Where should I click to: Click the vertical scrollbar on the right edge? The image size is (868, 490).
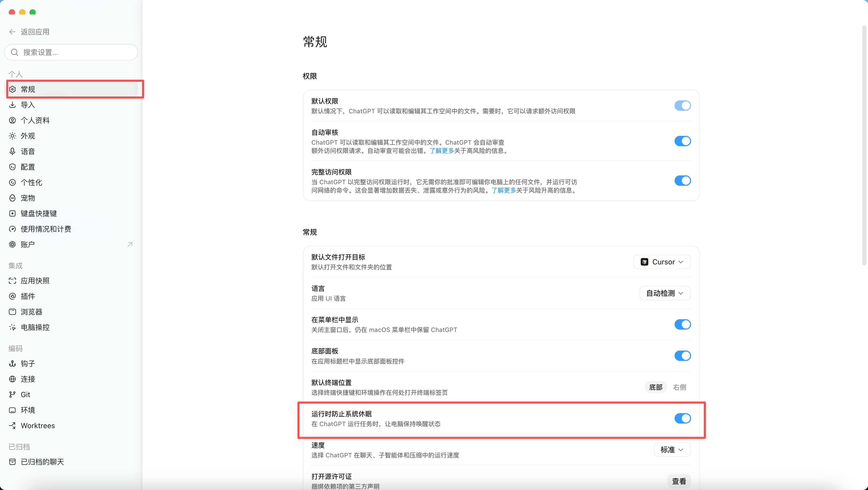[x=864, y=145]
